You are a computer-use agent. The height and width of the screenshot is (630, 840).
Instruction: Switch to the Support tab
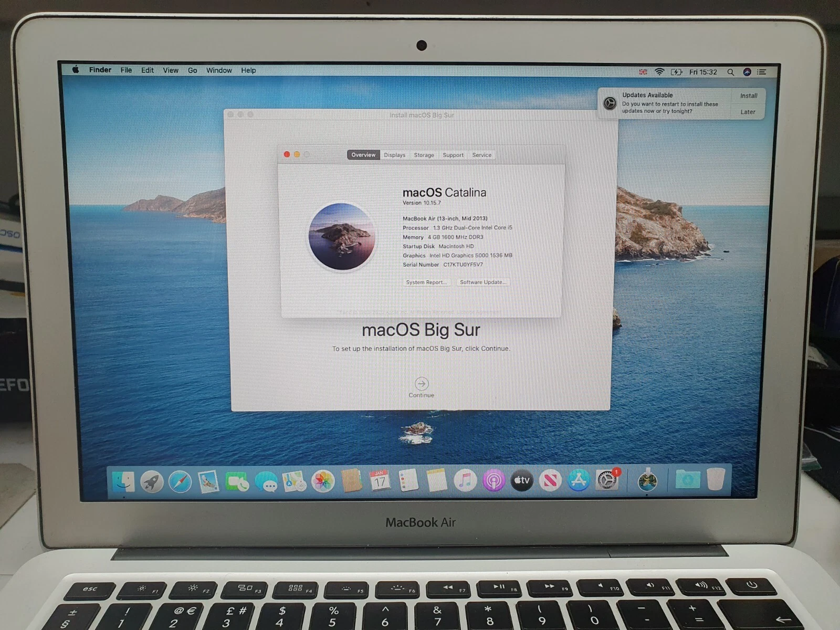click(453, 155)
